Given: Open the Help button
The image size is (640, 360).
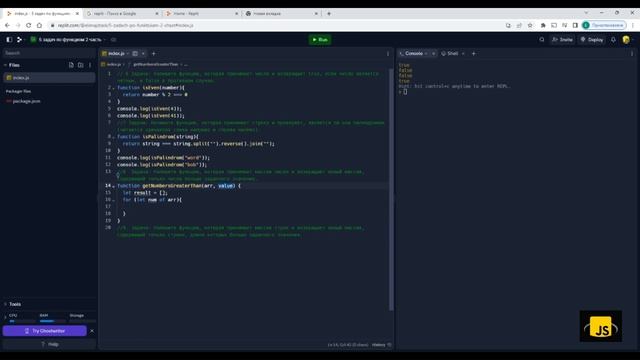Looking at the screenshot, I should [49, 344].
